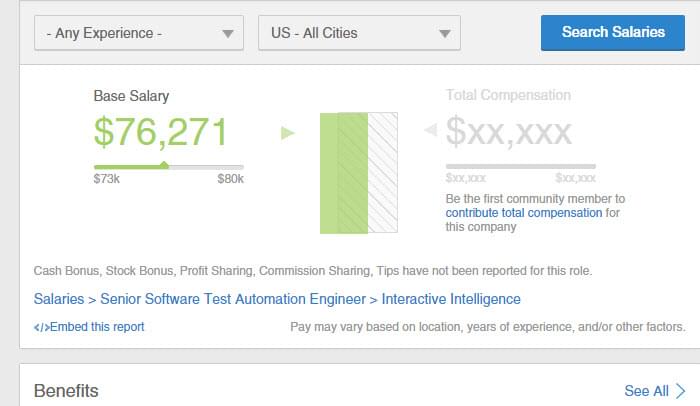Screen dimensions: 700x406
Task: Click the experience dropdown arrow icon
Action: pyautogui.click(x=228, y=33)
